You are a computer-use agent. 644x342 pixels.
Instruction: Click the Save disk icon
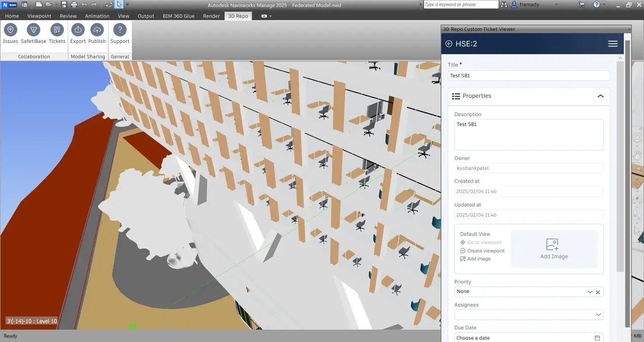point(64,4)
